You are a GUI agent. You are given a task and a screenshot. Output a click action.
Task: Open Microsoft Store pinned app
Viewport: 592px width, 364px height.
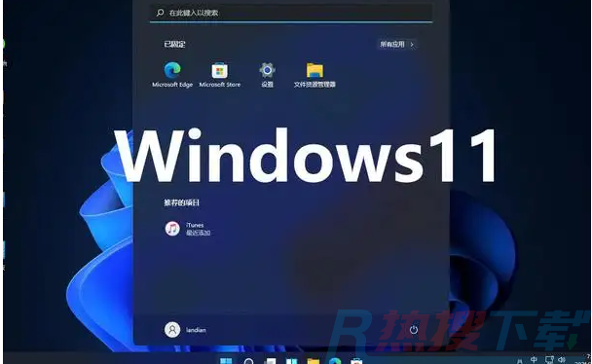click(220, 75)
